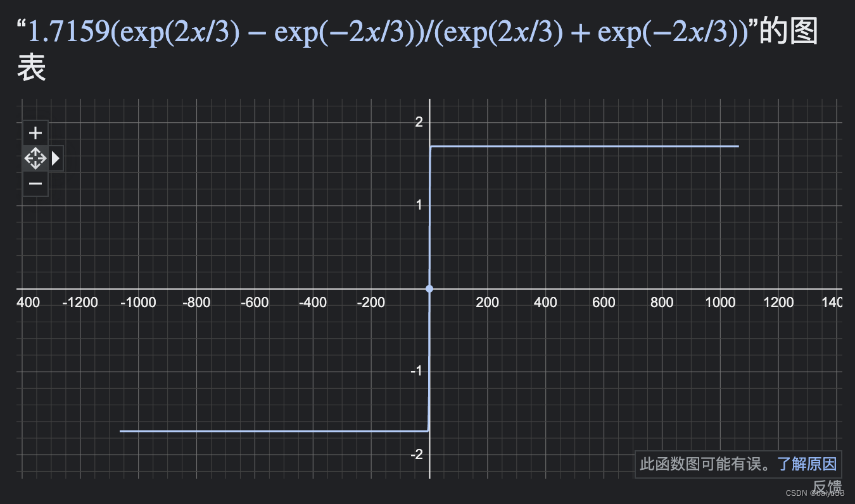Click the 反馈 feedback link

[x=827, y=487]
